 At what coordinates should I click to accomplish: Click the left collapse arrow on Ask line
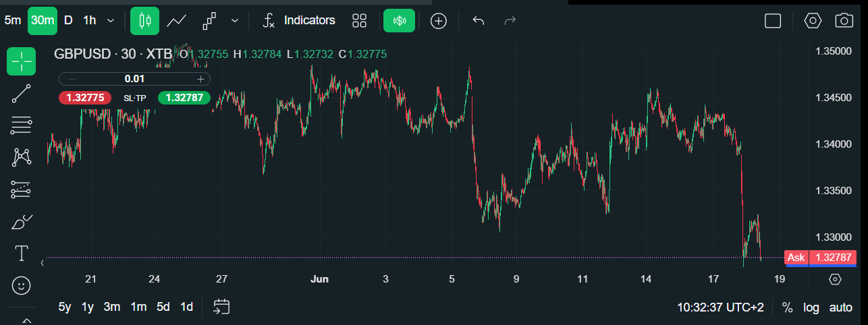pyautogui.click(x=44, y=262)
